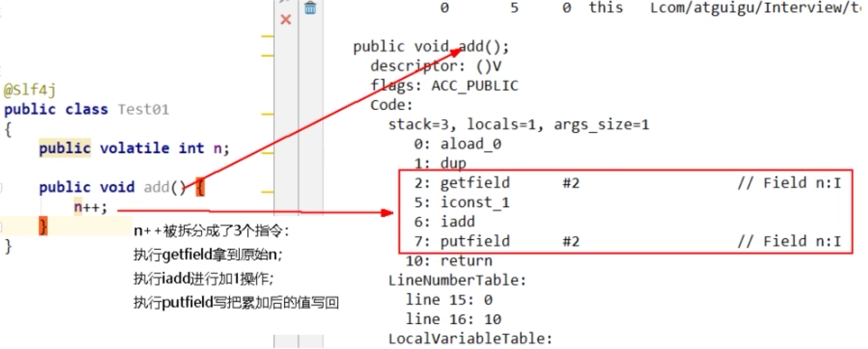Click the @Slf4j annotation
Viewport: 868px width, 349px height.
coord(30,90)
